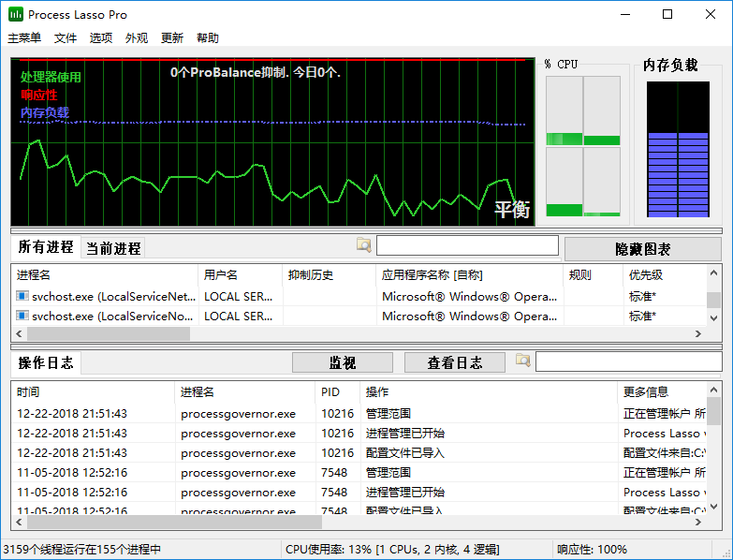Select the 操作日志 tab

coord(46,363)
